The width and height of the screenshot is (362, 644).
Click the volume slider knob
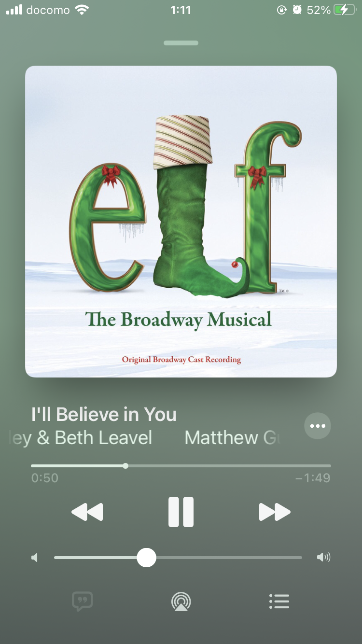[x=146, y=558]
